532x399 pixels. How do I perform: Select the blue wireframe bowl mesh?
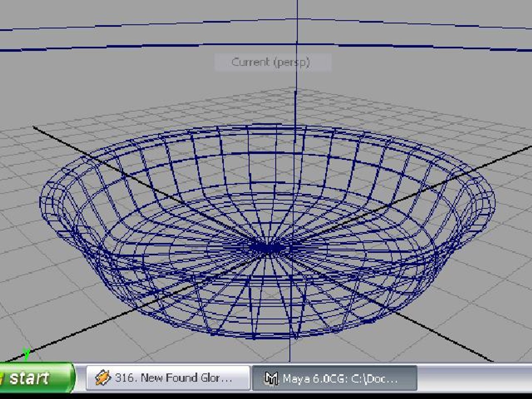tap(267, 231)
